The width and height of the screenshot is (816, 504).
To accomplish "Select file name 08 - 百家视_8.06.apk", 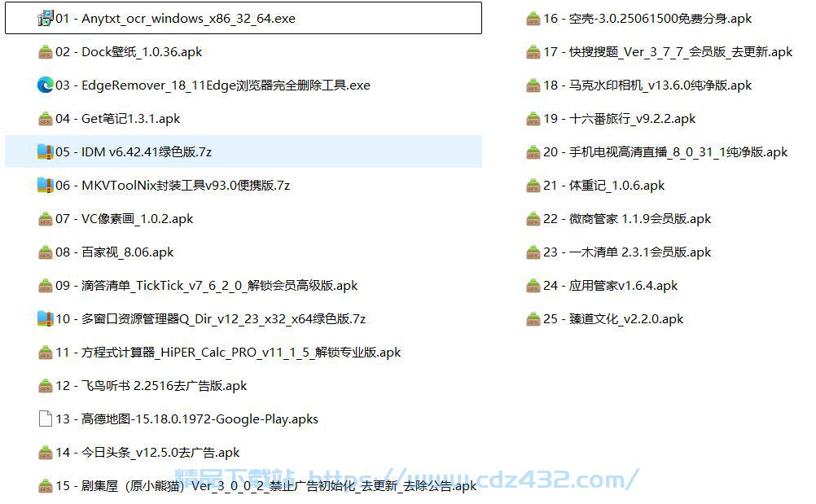I will pyautogui.click(x=115, y=252).
